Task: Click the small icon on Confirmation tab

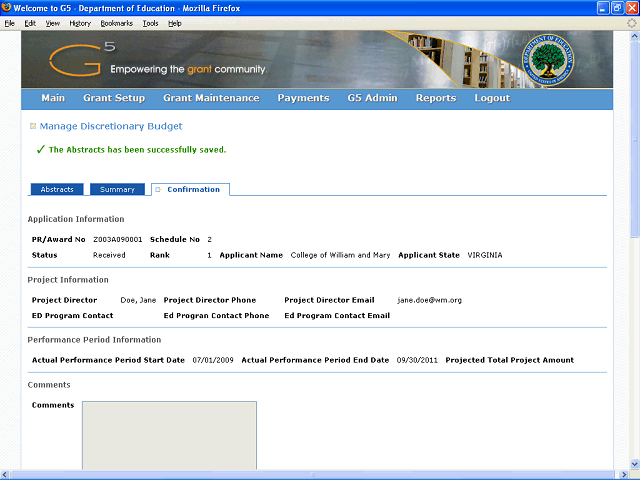Action: click(x=158, y=189)
